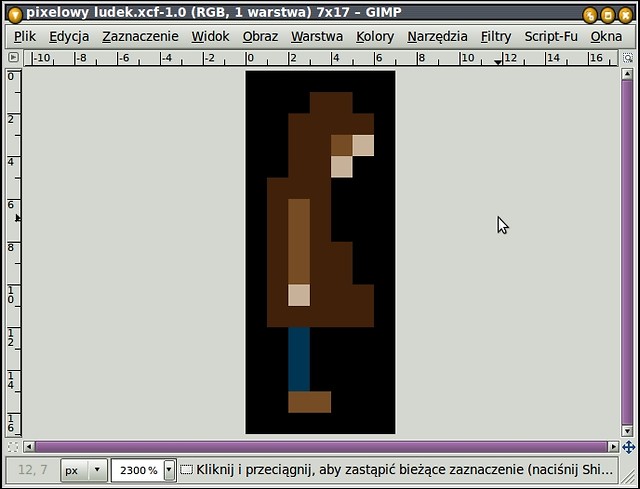
Task: Open the Plik menu
Action: pos(24,36)
